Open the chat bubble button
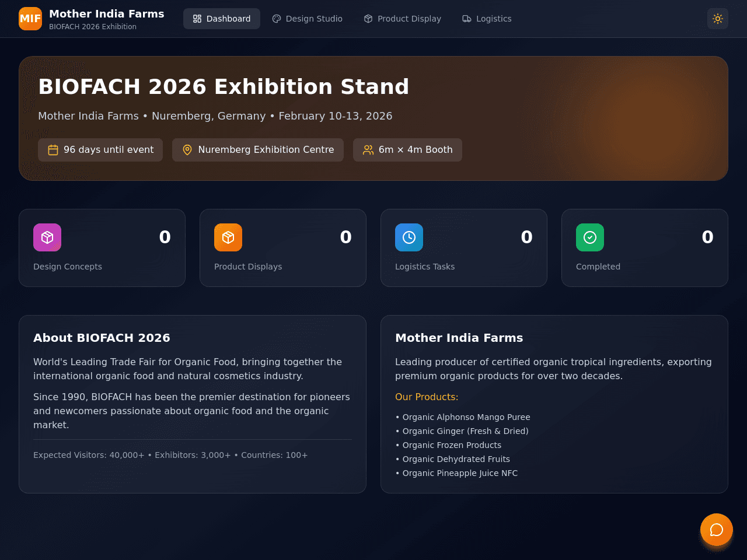747x560 pixels. [x=717, y=530]
